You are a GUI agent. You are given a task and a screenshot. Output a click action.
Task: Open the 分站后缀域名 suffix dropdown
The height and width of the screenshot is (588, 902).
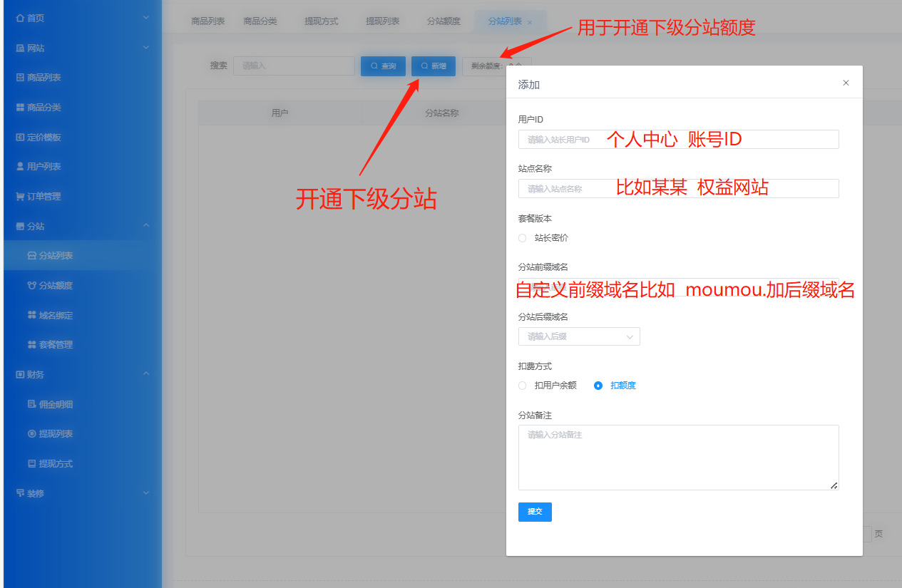click(x=579, y=336)
